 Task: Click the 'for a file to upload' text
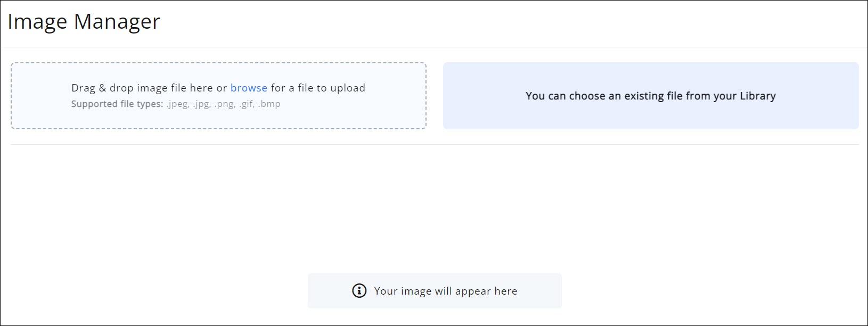318,88
